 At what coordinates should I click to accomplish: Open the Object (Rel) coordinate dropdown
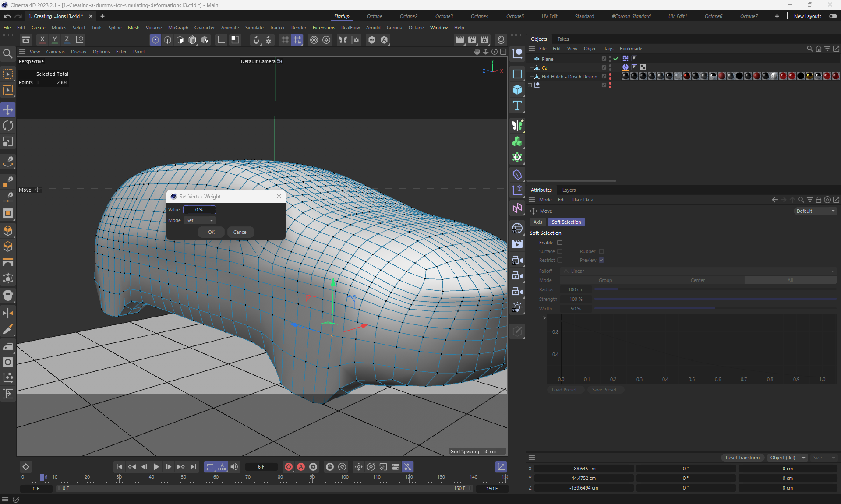click(x=788, y=458)
